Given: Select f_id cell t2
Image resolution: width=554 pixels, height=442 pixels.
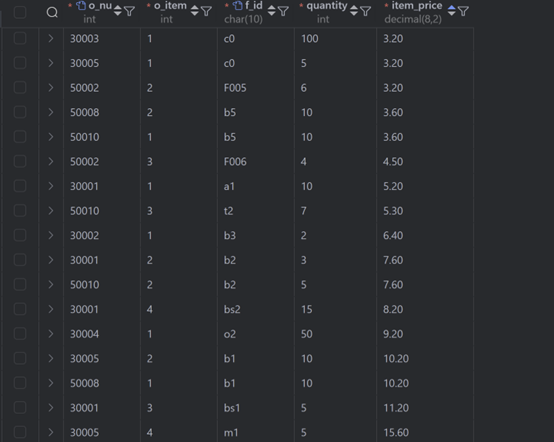Looking at the screenshot, I should pyautogui.click(x=229, y=211).
